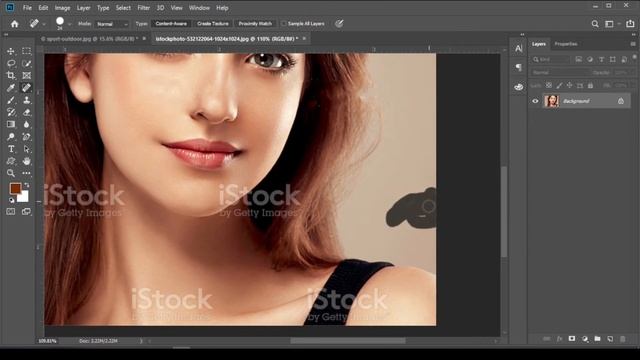
Task: Select Proximity Match type button
Action: pyautogui.click(x=255, y=24)
